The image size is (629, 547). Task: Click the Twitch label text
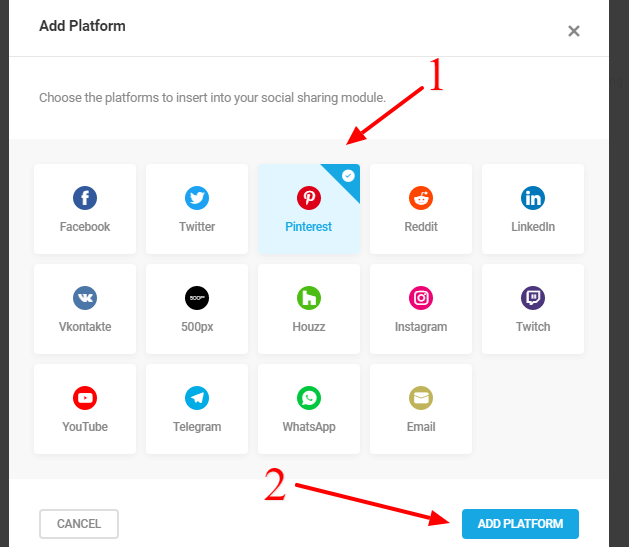(x=533, y=327)
